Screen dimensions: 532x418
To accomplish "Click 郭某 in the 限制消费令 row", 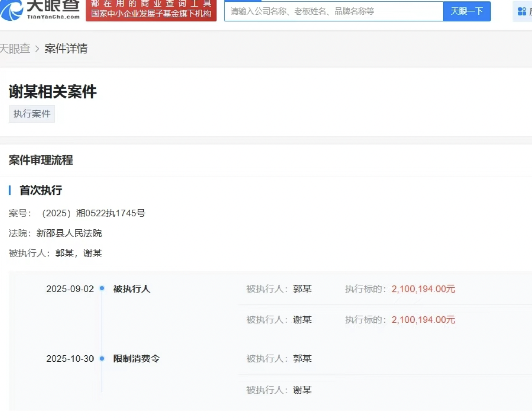I will pyautogui.click(x=302, y=359).
